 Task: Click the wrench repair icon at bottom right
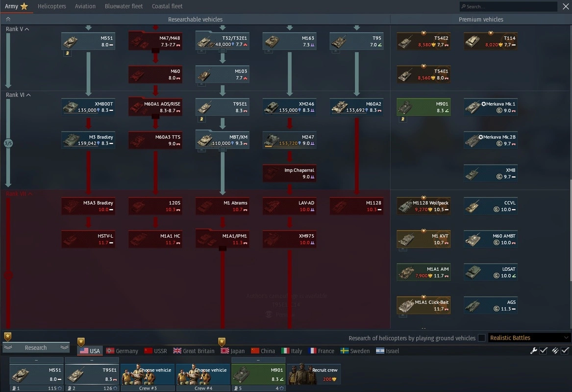[534, 350]
